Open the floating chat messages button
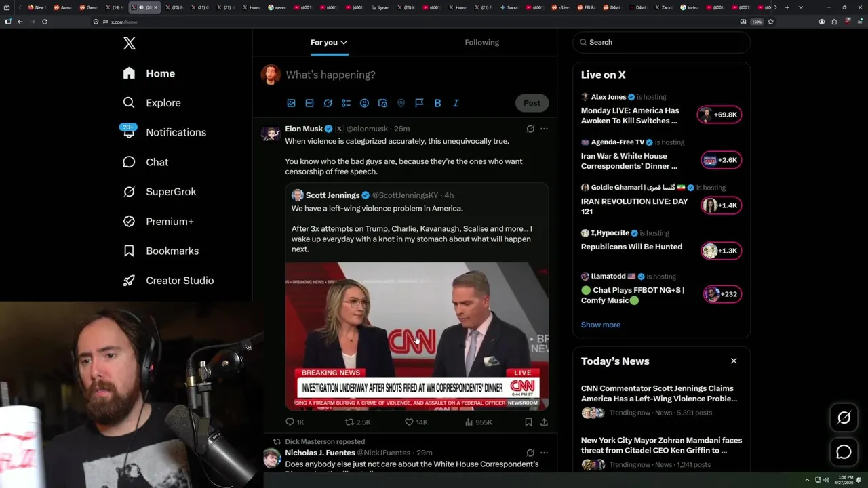The height and width of the screenshot is (488, 868). 844,452
